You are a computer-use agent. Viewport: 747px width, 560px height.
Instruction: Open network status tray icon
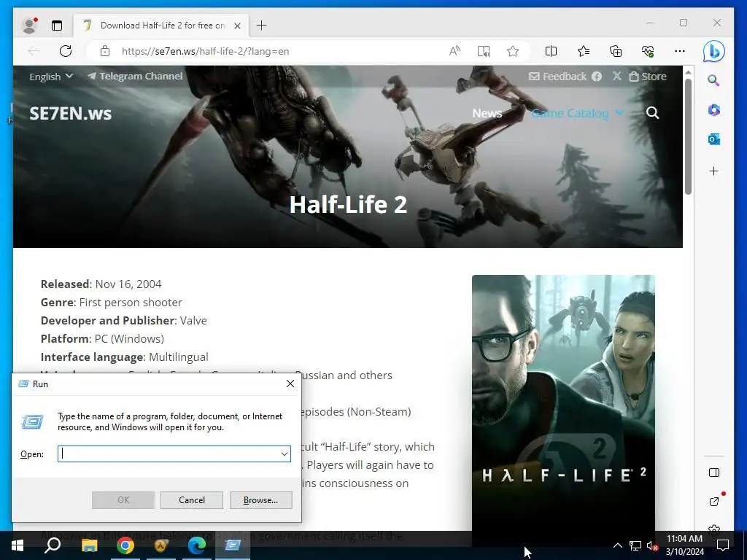635,545
